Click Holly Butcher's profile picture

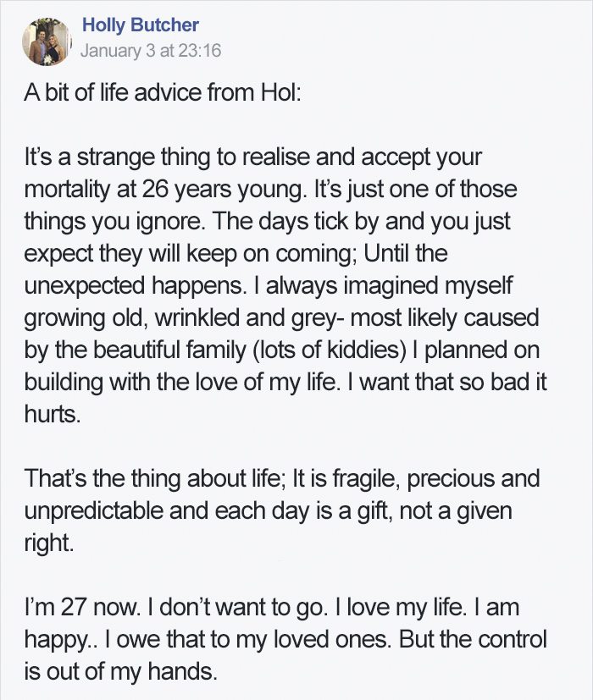tap(47, 42)
